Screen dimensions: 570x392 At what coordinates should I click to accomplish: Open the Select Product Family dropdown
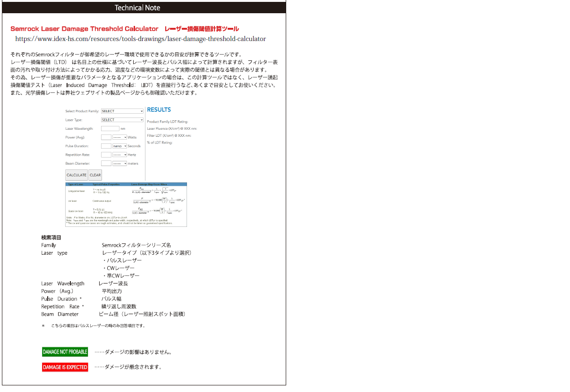[122, 111]
